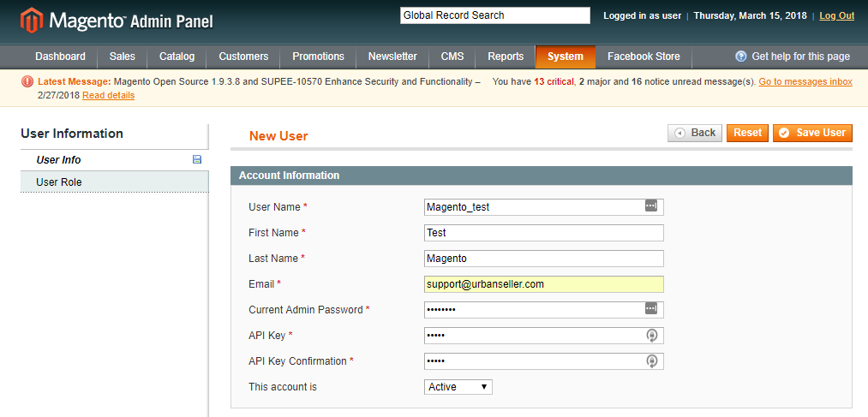Open the Catalog menu
The image size is (868, 417).
click(177, 57)
